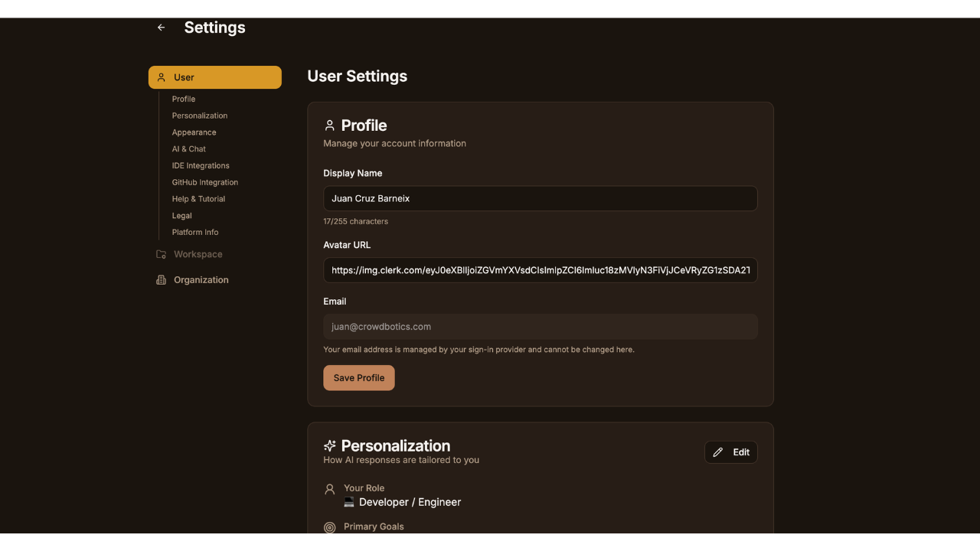Go to Profile in sidebar
The width and height of the screenshot is (980, 551).
(184, 99)
